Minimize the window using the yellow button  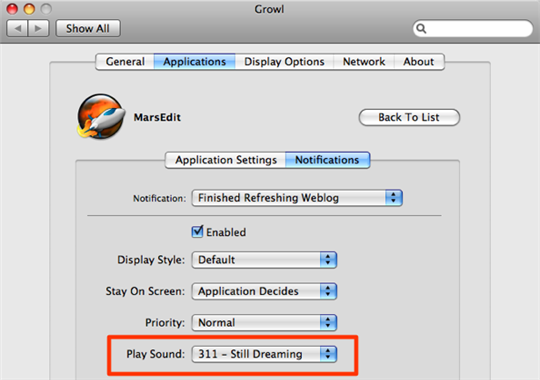coord(29,9)
